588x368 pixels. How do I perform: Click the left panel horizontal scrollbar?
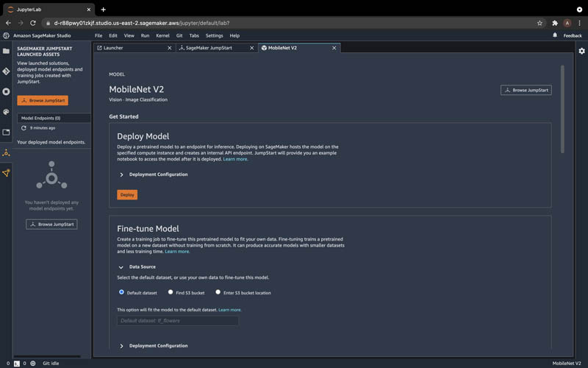(x=47, y=356)
